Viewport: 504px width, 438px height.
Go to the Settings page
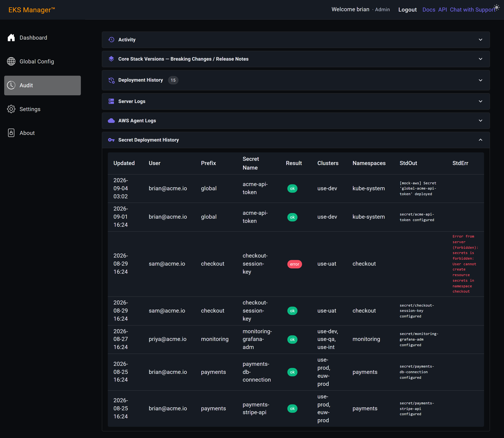[43, 109]
